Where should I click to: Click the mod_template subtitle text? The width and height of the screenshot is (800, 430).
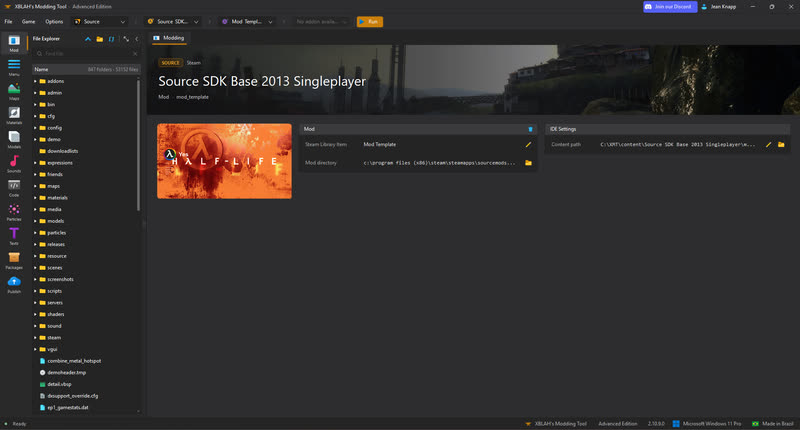coord(192,97)
